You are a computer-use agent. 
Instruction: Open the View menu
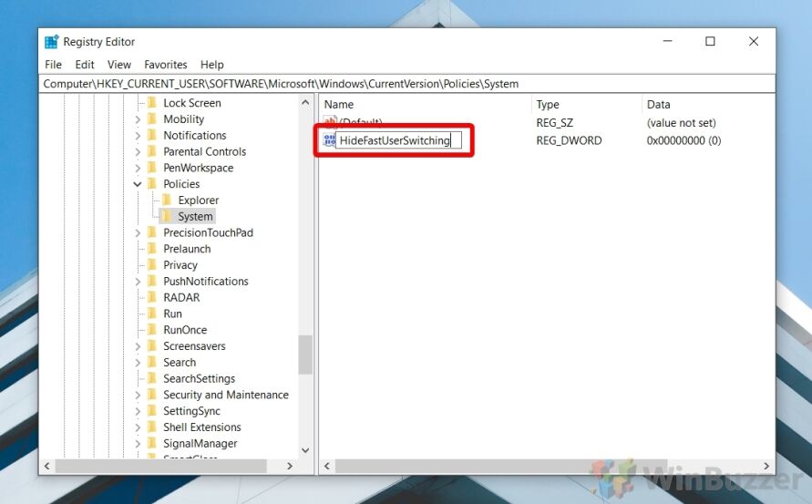[119, 65]
